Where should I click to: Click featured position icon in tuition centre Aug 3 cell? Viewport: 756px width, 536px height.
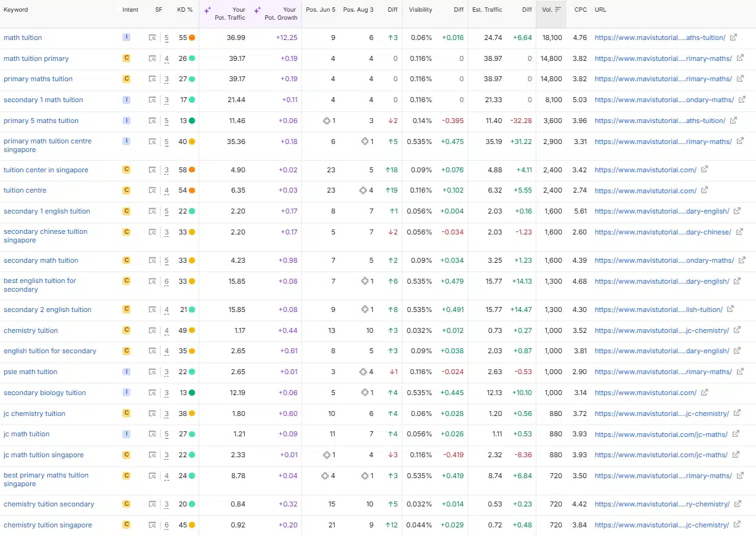point(364,190)
